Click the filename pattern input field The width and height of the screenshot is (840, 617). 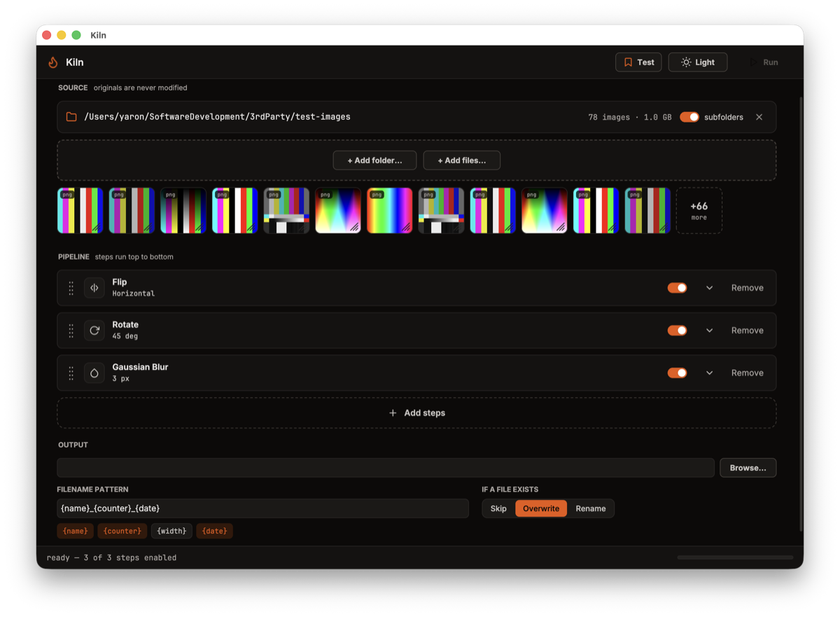coord(262,508)
